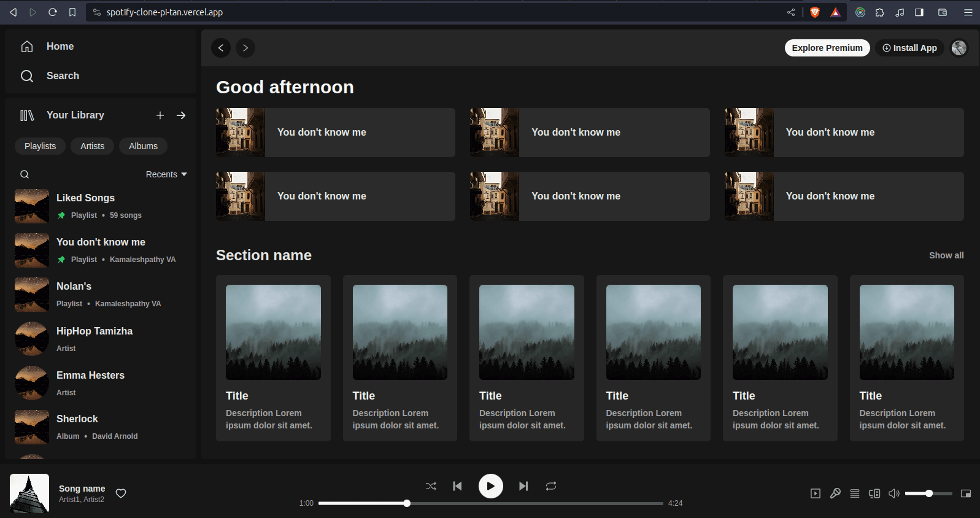Viewport: 980px width, 518px height.
Task: Create playlist with plus icon in library
Action: click(x=160, y=115)
